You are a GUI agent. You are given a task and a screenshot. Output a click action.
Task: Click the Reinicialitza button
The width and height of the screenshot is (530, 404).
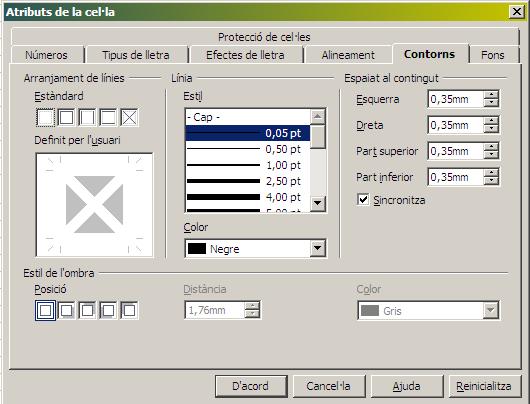[484, 386]
